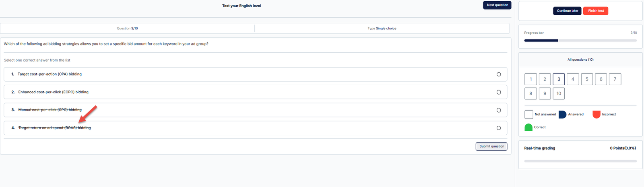Click the red Incorrect legend icon
The width and height of the screenshot is (644, 187).
[597, 115]
